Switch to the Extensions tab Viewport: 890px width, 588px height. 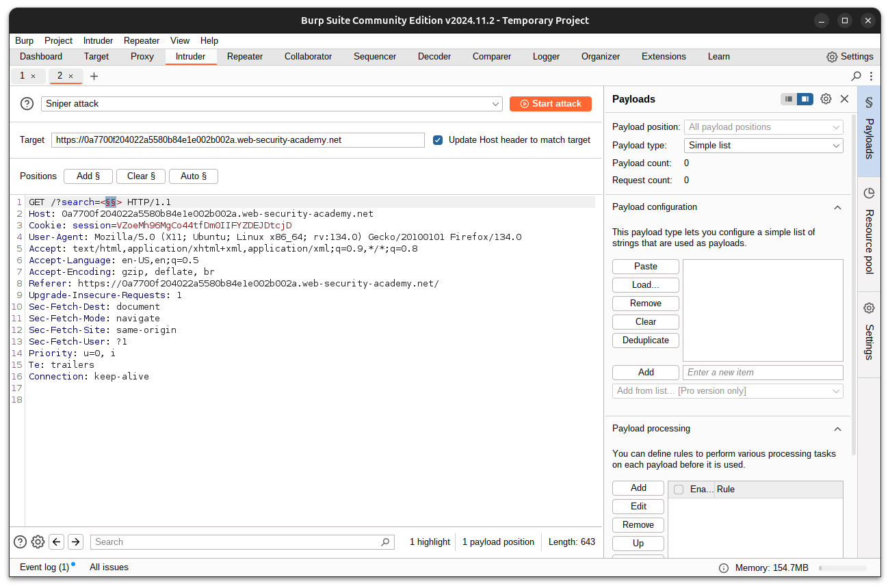tap(664, 57)
